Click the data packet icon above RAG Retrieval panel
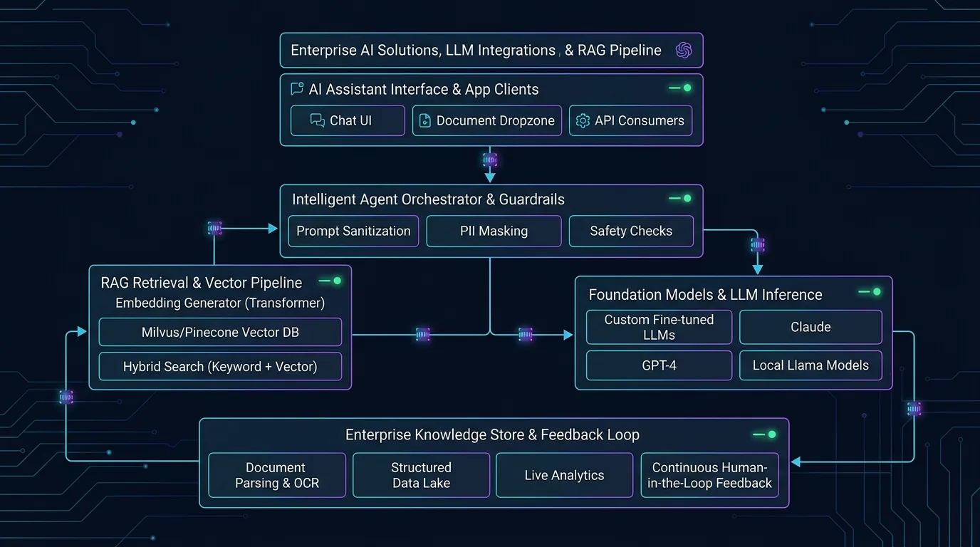Image resolution: width=980 pixels, height=547 pixels. 214,228
